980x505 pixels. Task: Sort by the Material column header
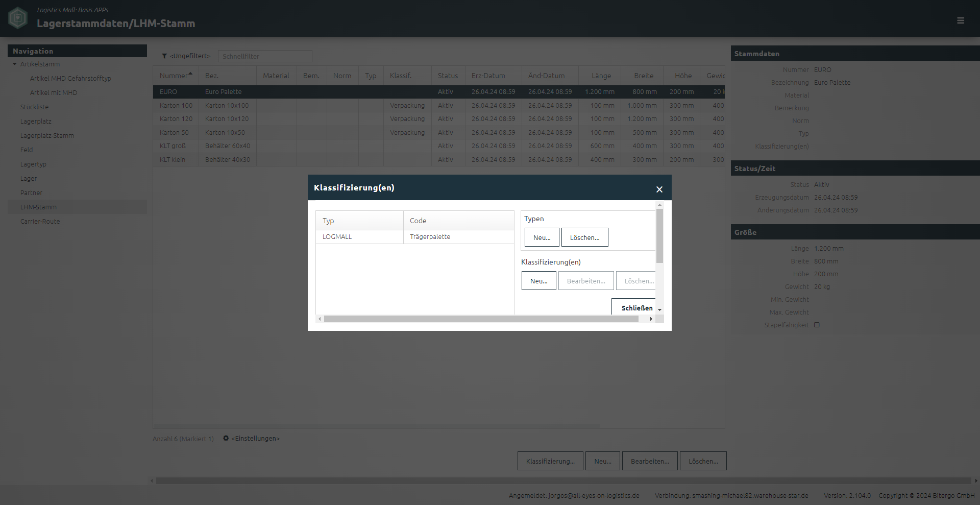(276, 76)
